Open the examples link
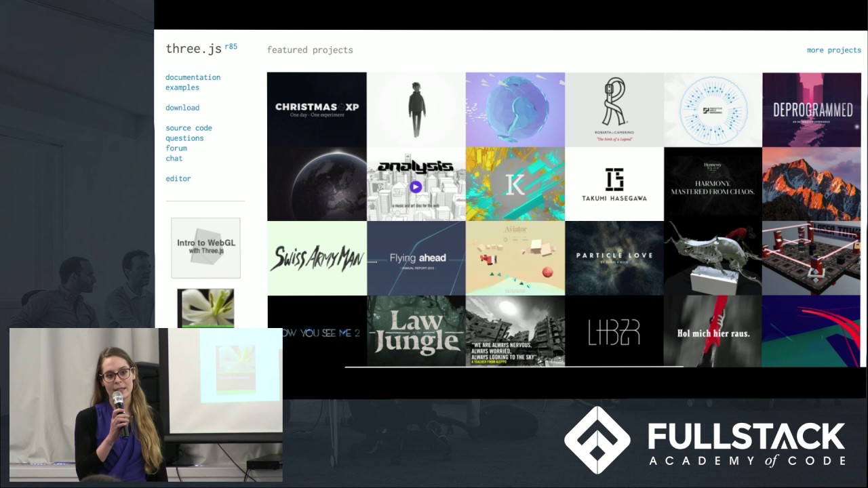 point(182,87)
